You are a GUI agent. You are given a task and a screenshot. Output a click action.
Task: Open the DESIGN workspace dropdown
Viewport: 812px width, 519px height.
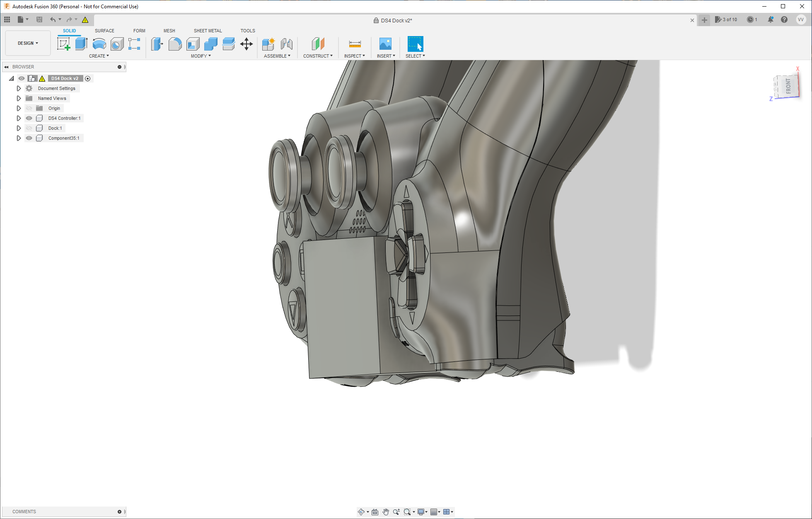click(x=28, y=43)
